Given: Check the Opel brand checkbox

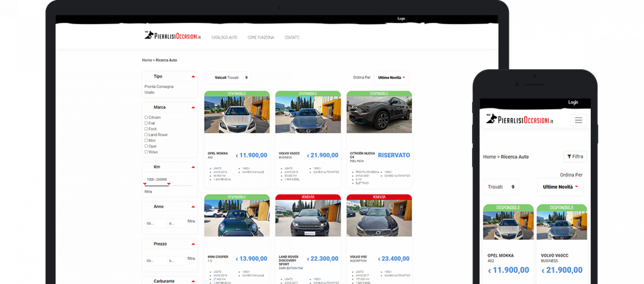Looking at the screenshot, I should (x=146, y=146).
